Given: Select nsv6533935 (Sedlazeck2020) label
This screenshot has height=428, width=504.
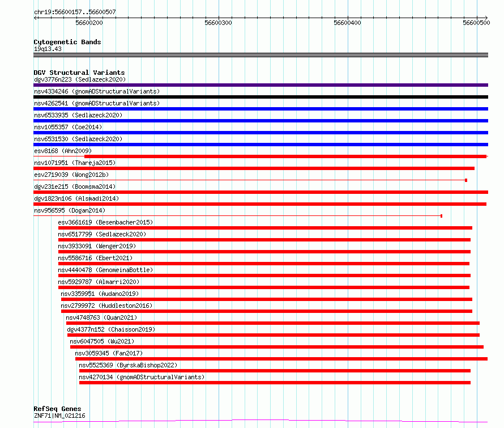Looking at the screenshot, I should (x=78, y=115).
